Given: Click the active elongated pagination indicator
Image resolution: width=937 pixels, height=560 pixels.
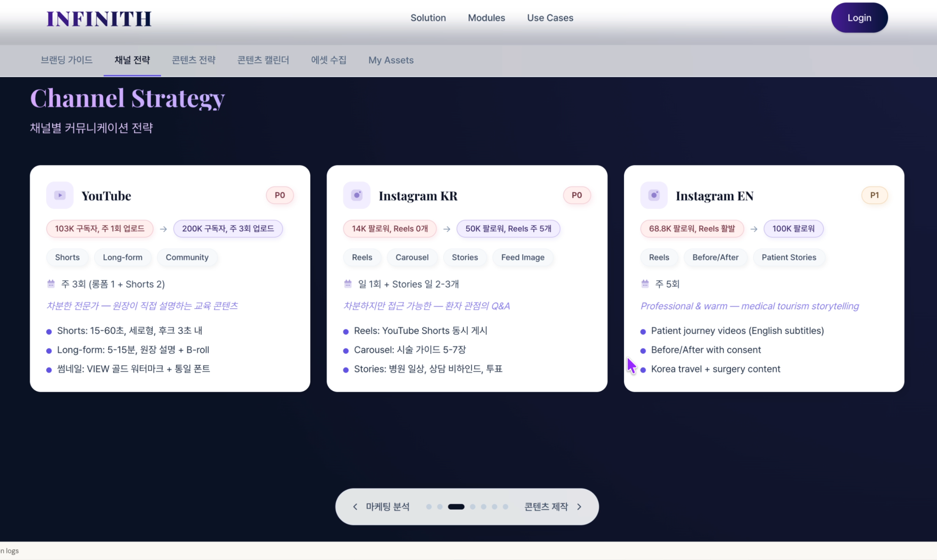Looking at the screenshot, I should click(x=456, y=507).
